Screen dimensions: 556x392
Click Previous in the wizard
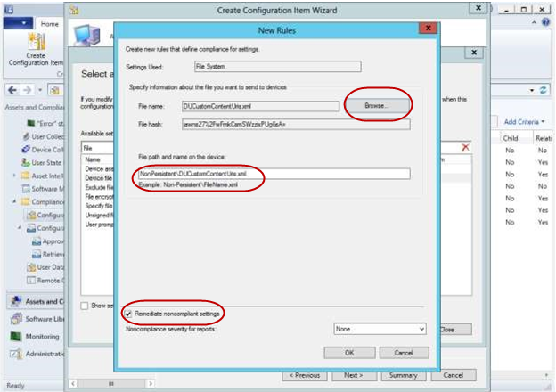[x=305, y=375]
